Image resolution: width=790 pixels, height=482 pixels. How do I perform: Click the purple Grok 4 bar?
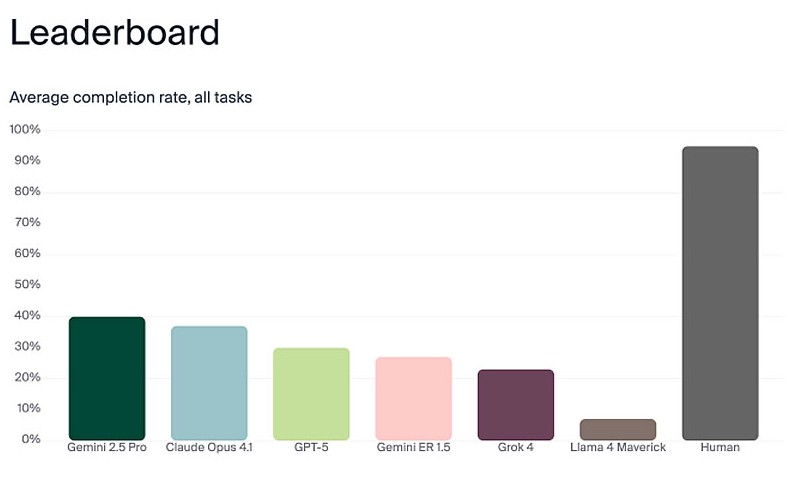(515, 404)
